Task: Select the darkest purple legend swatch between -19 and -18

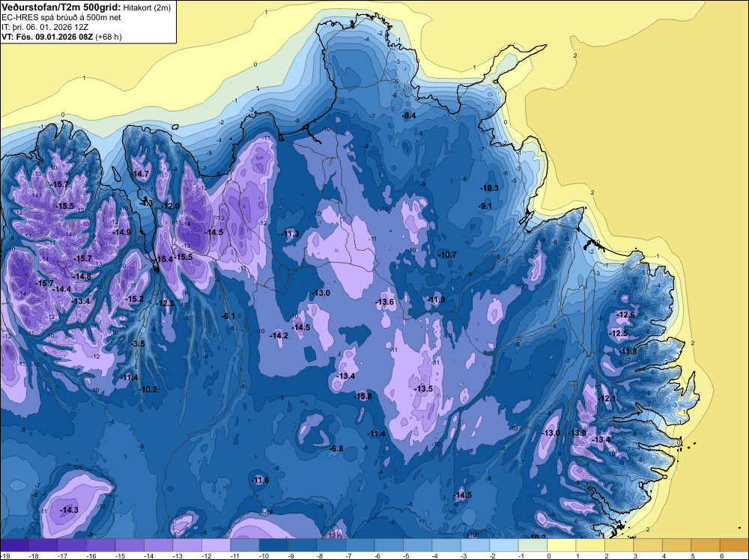Action: (14, 545)
